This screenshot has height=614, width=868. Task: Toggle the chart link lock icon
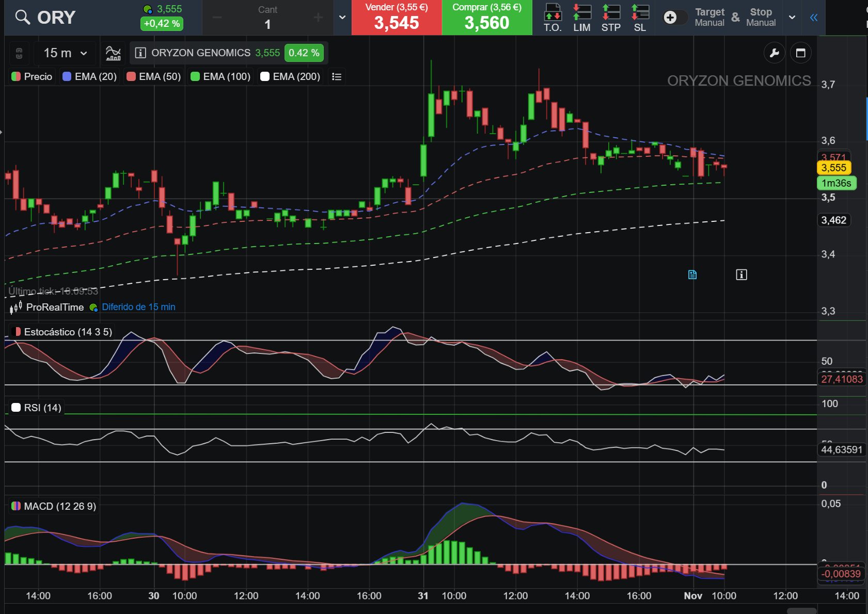click(19, 53)
